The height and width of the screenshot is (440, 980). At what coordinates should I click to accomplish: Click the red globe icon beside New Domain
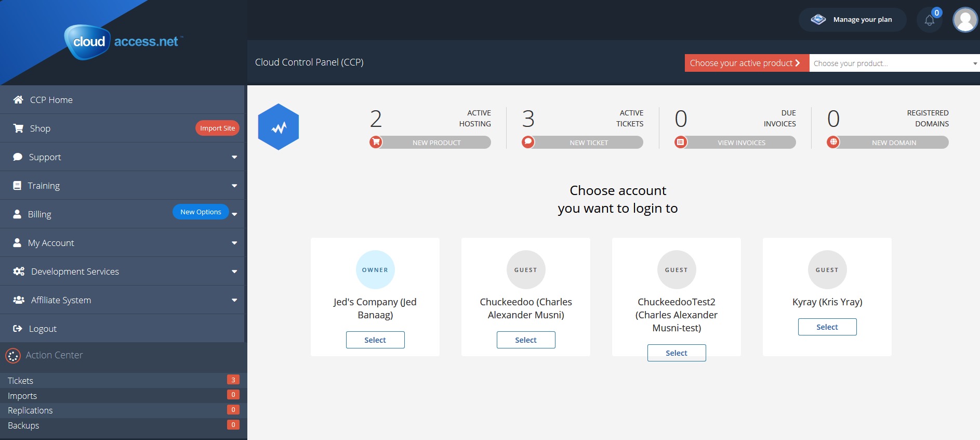(x=833, y=142)
